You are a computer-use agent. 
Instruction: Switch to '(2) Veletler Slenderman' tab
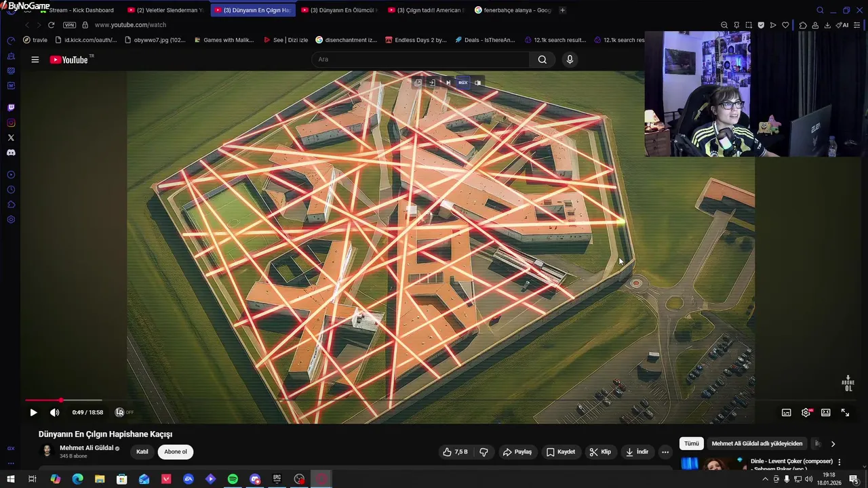coord(165,10)
